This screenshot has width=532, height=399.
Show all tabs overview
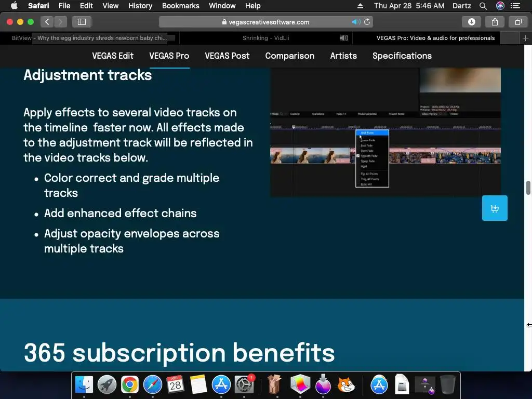pyautogui.click(x=518, y=22)
